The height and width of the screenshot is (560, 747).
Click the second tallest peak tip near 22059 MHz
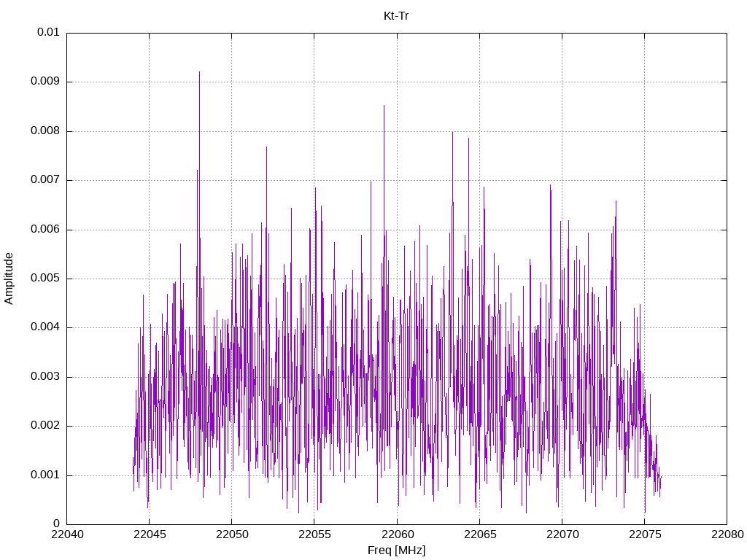pyautogui.click(x=384, y=106)
